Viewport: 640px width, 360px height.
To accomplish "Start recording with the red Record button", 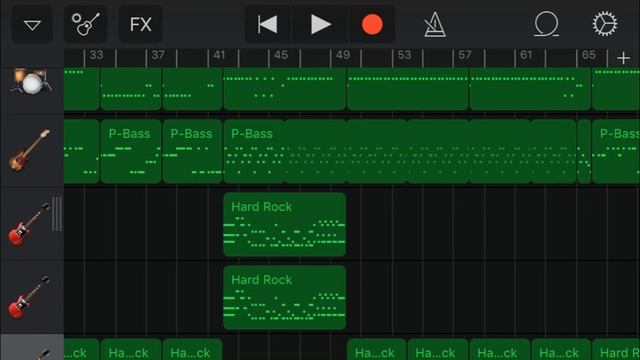I will tap(372, 24).
